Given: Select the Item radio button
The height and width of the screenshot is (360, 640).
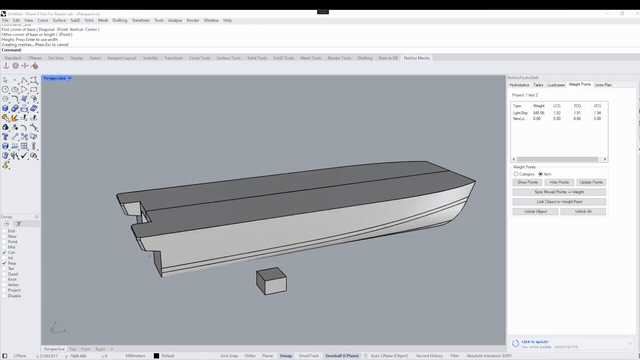Looking at the screenshot, I should pyautogui.click(x=540, y=174).
